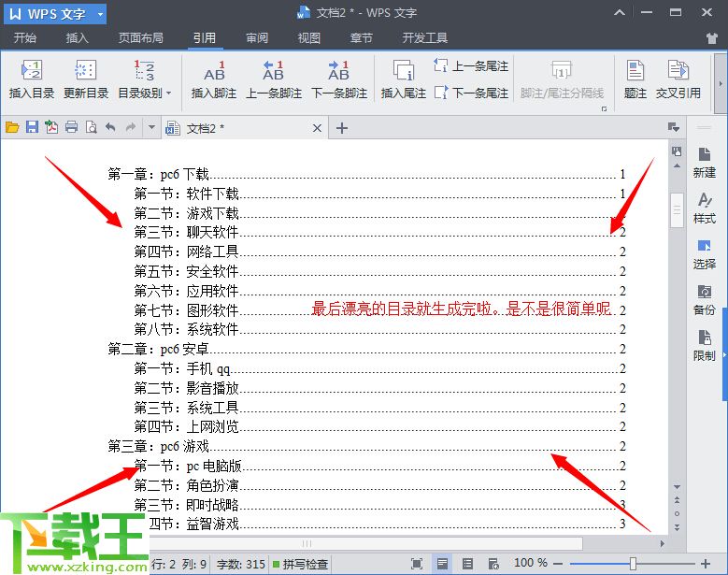Screen dimensions: 728x575
Task: Save the document with the floppy icon
Action: 32,127
